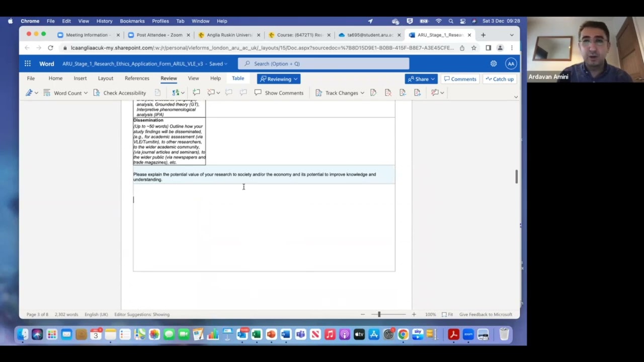Click Editor Suggestions: Showing

point(142,314)
